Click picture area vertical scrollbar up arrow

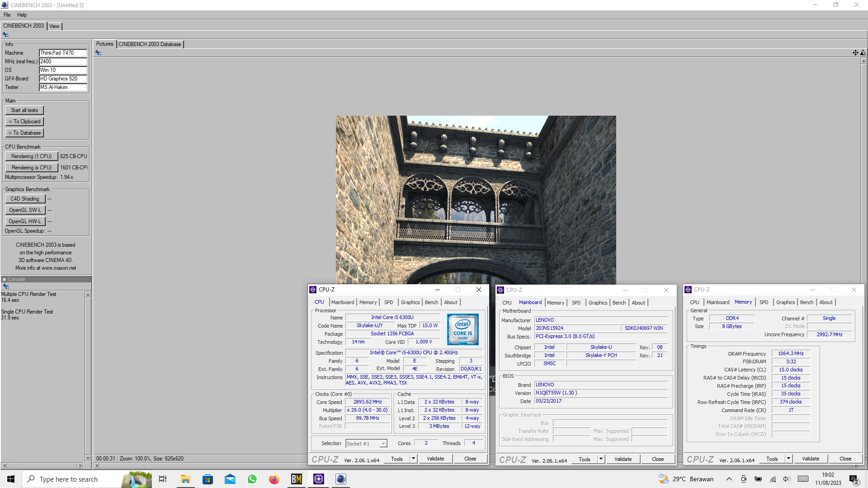863,61
